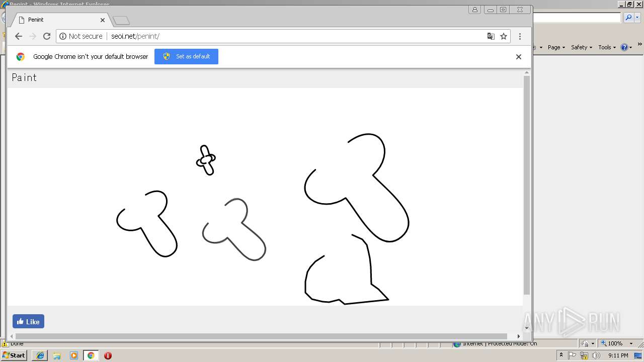Open the Tools menu in Internet Explorer
The height and width of the screenshot is (362, 644).
coord(607,47)
